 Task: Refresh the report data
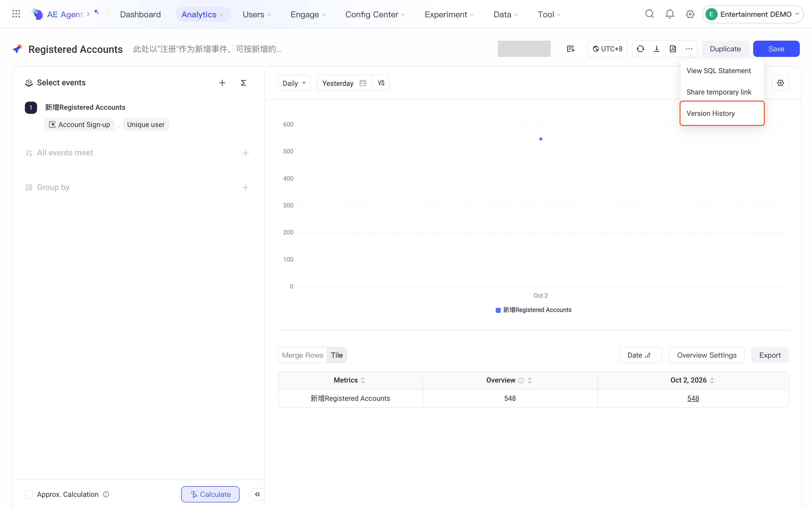(x=640, y=49)
